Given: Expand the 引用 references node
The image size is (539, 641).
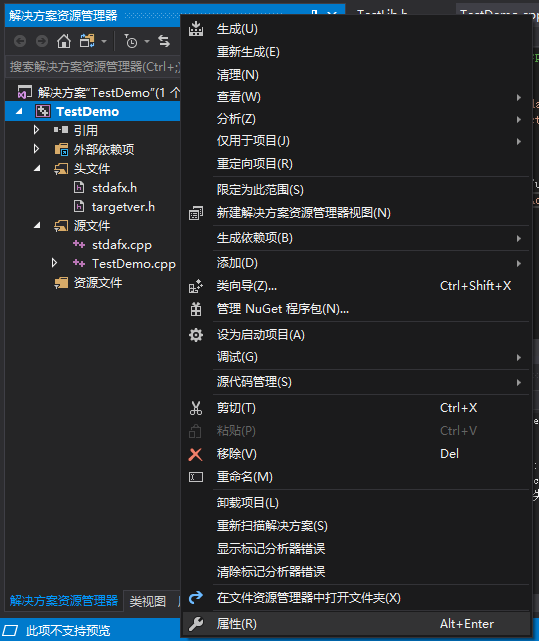Looking at the screenshot, I should (x=36, y=130).
